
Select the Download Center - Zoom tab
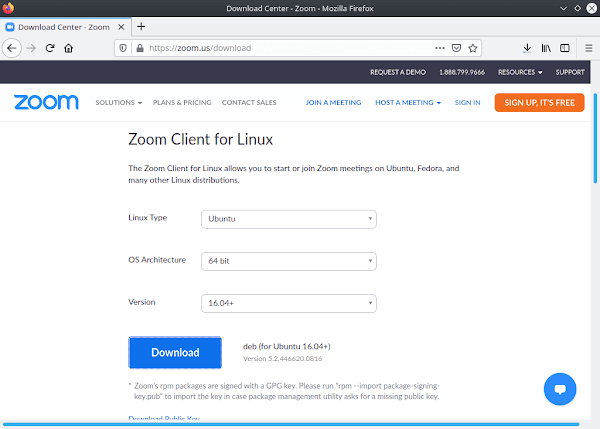64,27
